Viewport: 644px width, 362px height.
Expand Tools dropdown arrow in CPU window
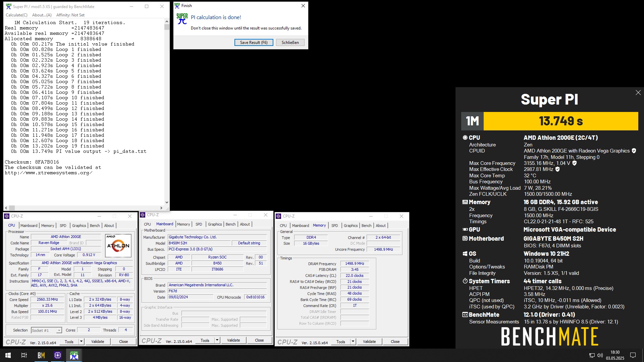81,342
